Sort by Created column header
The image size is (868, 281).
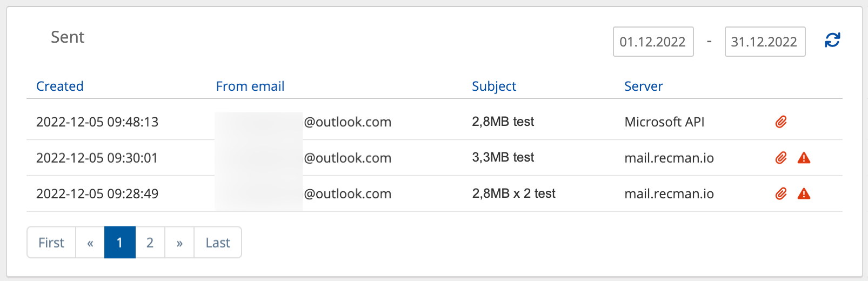(x=59, y=86)
